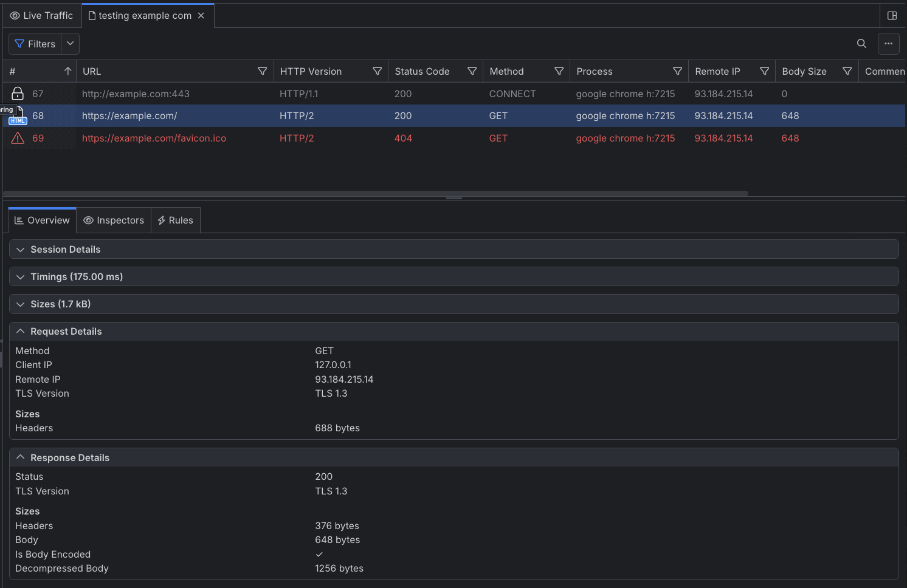Click the HTML document icon on row 68
Screen dimensions: 907x588
(x=18, y=115)
